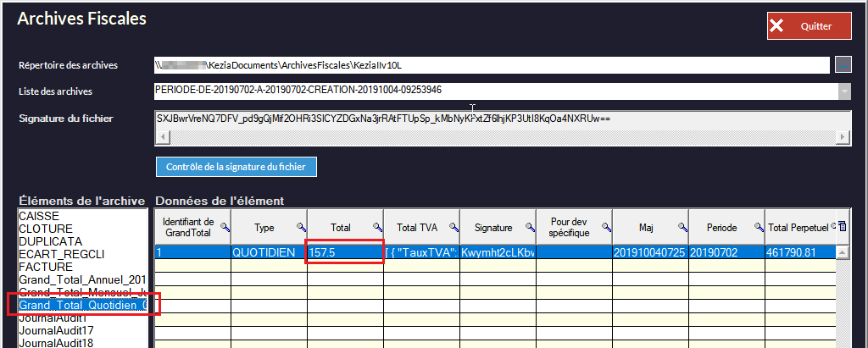Open the Total TVA column search icon

tap(453, 227)
